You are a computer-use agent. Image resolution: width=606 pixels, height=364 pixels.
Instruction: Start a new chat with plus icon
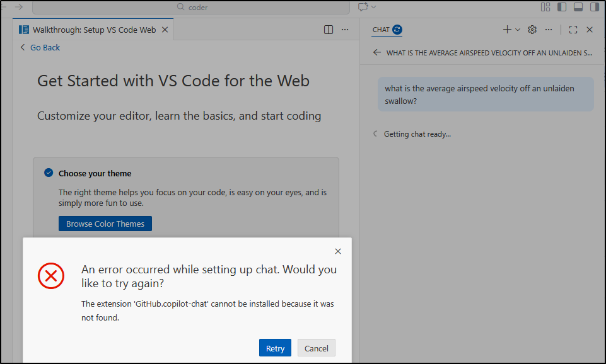click(507, 30)
